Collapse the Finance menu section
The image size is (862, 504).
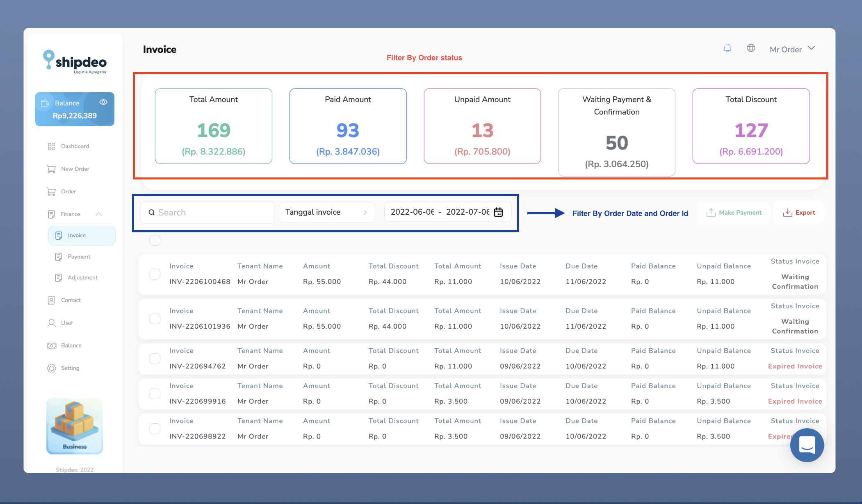click(99, 214)
